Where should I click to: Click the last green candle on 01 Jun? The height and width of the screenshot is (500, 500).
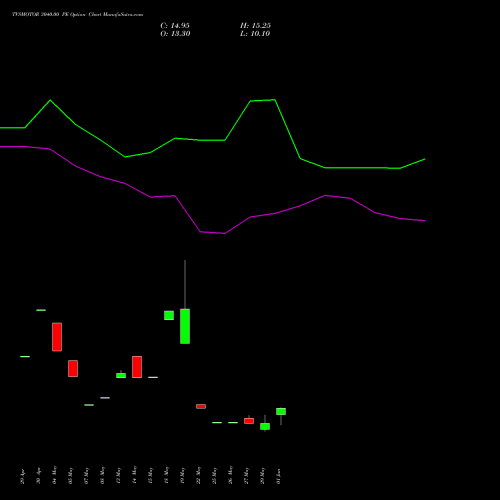[281, 411]
